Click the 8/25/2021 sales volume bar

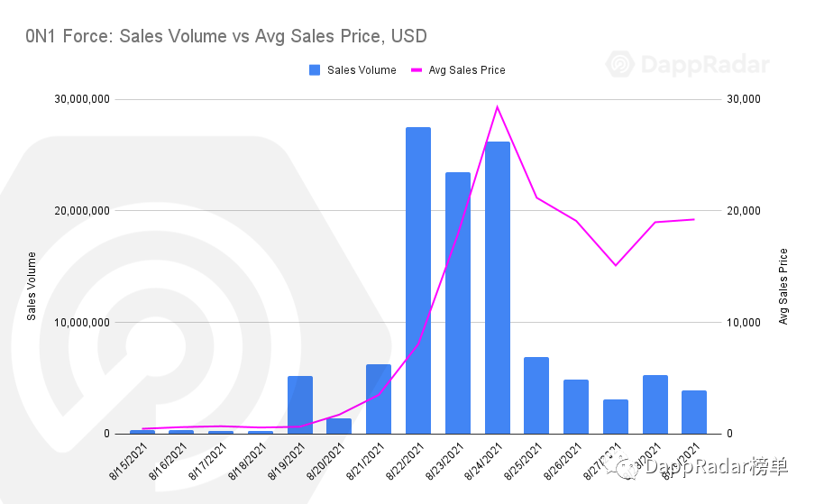tap(536, 396)
